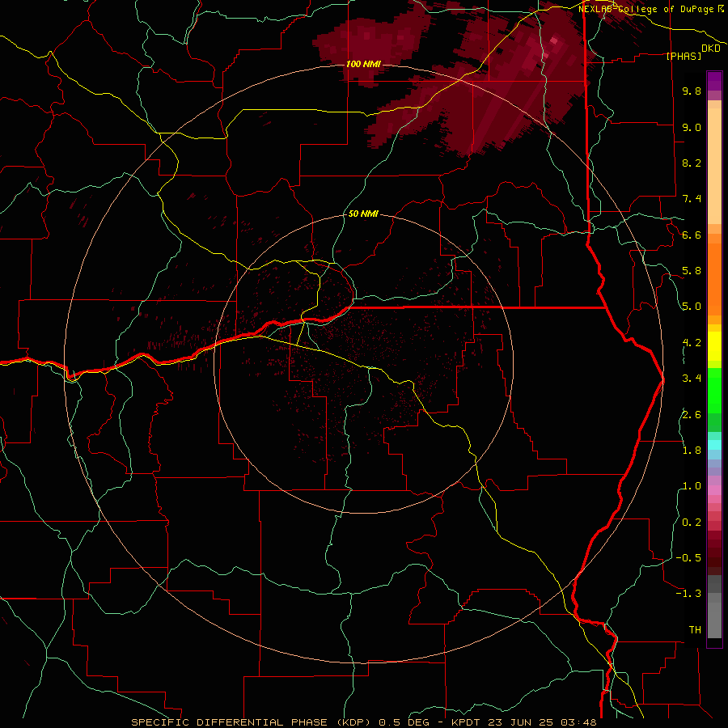The image size is (728, 728).
Task: Click the TH threshold label in legend
Action: pyautogui.click(x=695, y=630)
